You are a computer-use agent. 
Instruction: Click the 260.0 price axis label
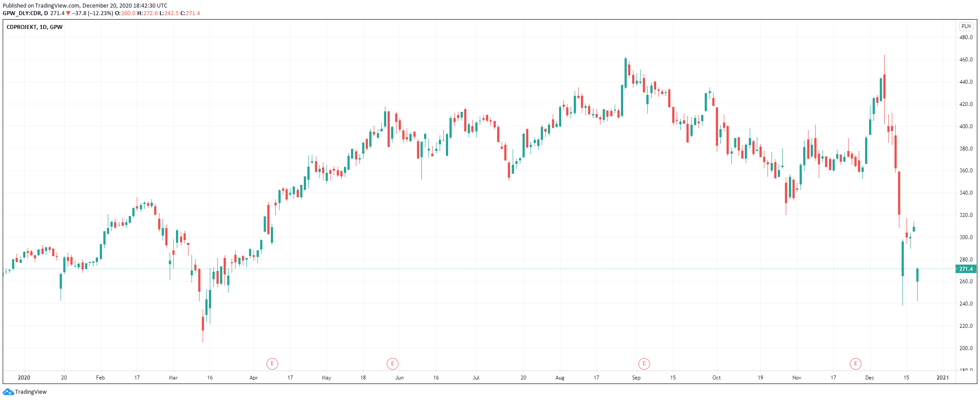point(966,282)
